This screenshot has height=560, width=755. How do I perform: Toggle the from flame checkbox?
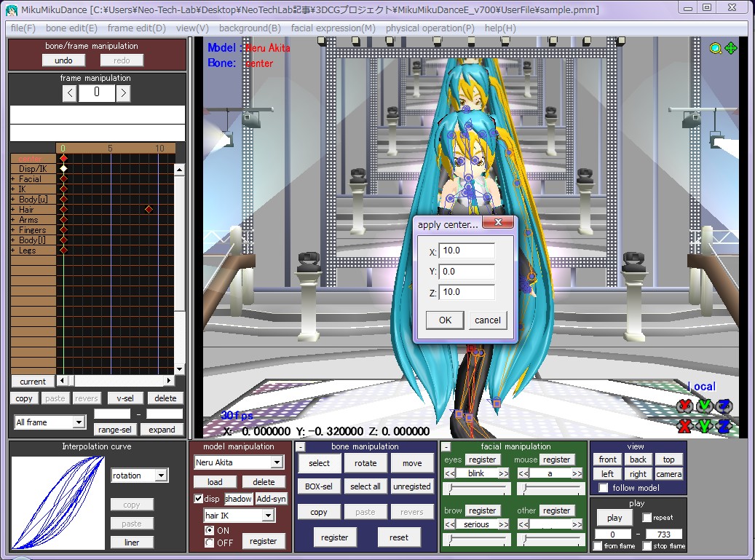click(598, 545)
